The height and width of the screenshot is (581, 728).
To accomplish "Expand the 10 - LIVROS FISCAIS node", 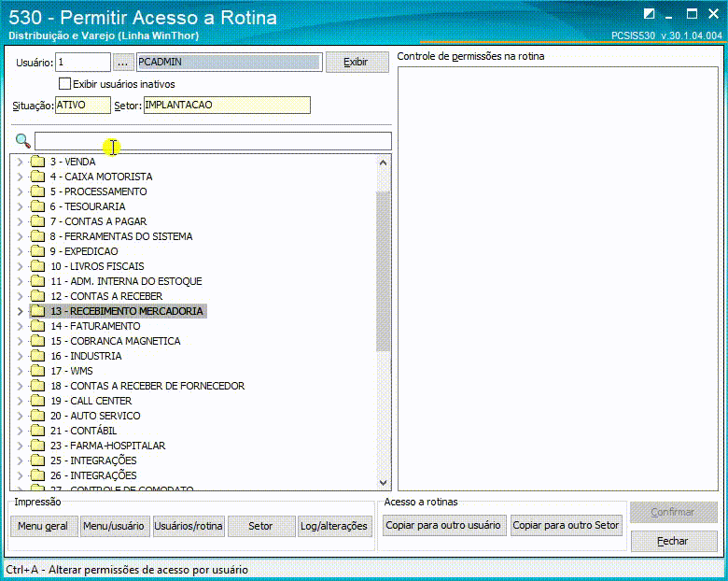I will point(20,266).
